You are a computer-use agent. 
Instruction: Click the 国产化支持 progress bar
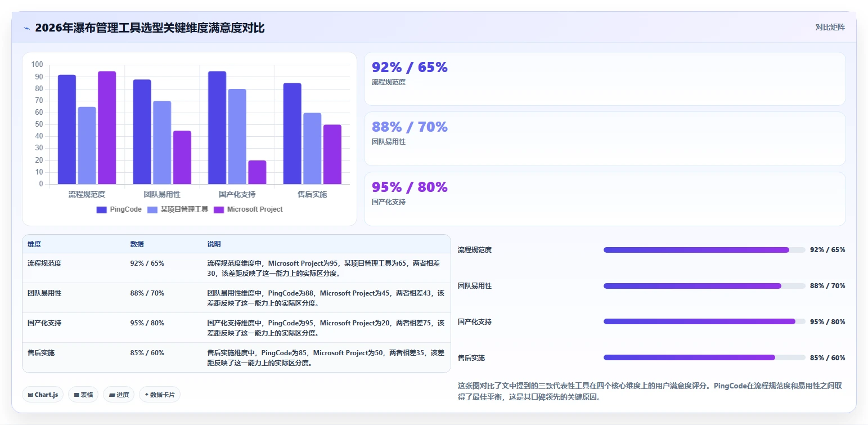click(704, 322)
